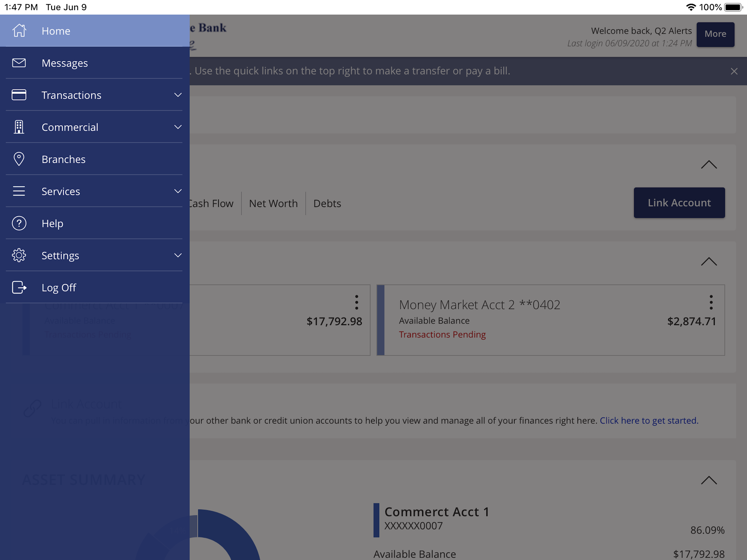Tap the More button

tap(715, 34)
